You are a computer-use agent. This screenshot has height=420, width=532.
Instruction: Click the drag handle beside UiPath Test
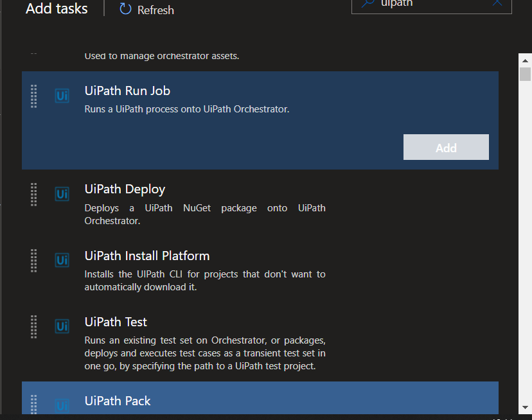33,327
